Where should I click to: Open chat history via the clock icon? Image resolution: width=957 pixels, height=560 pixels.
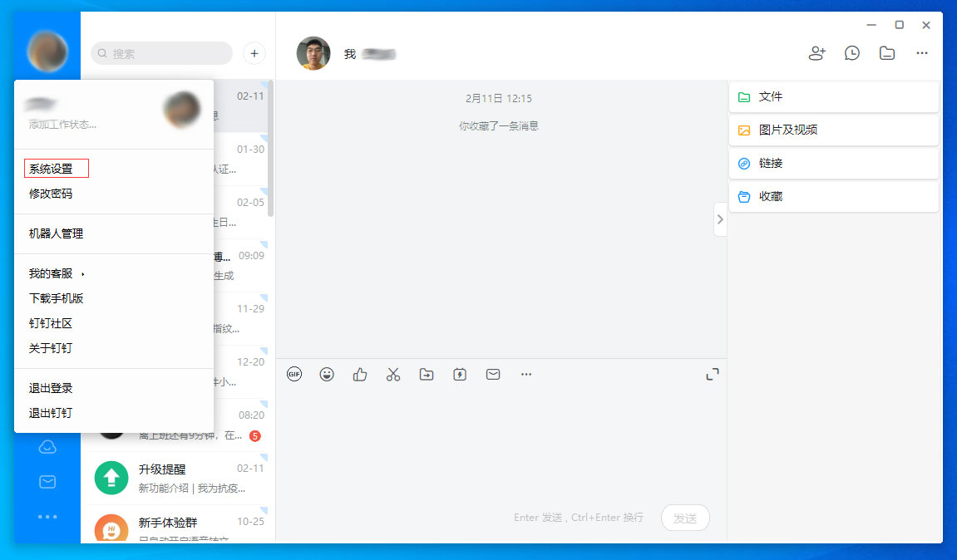click(851, 52)
